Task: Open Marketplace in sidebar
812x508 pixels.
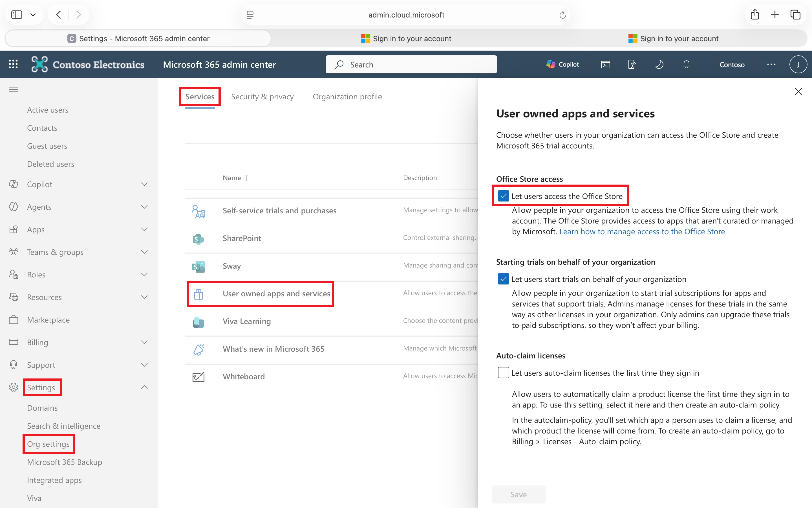Action: pyautogui.click(x=48, y=320)
